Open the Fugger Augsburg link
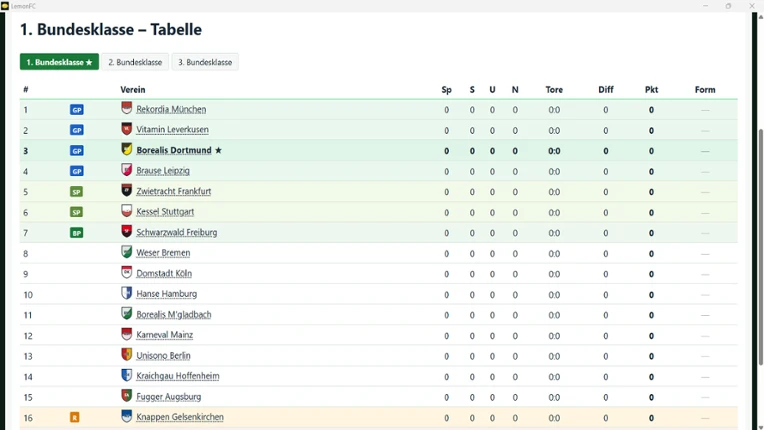Screen dimensions: 764x430 [x=169, y=397]
